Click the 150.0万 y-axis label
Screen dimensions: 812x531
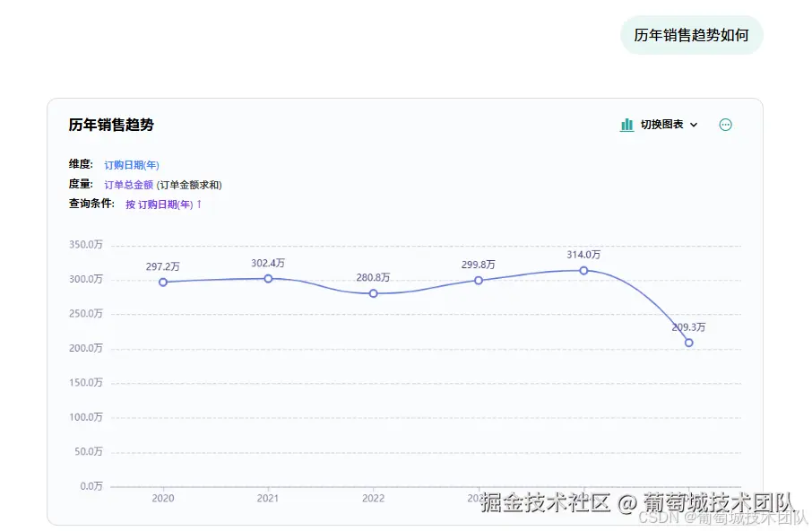coord(86,382)
